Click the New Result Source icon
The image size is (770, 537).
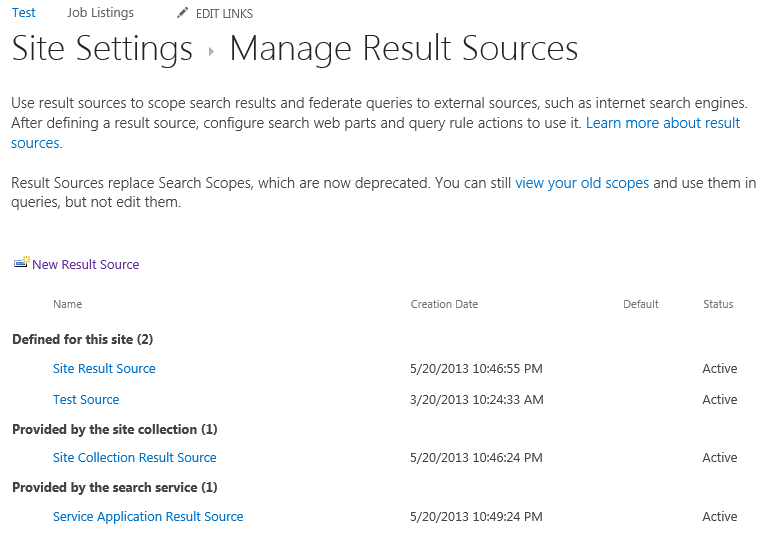22,263
